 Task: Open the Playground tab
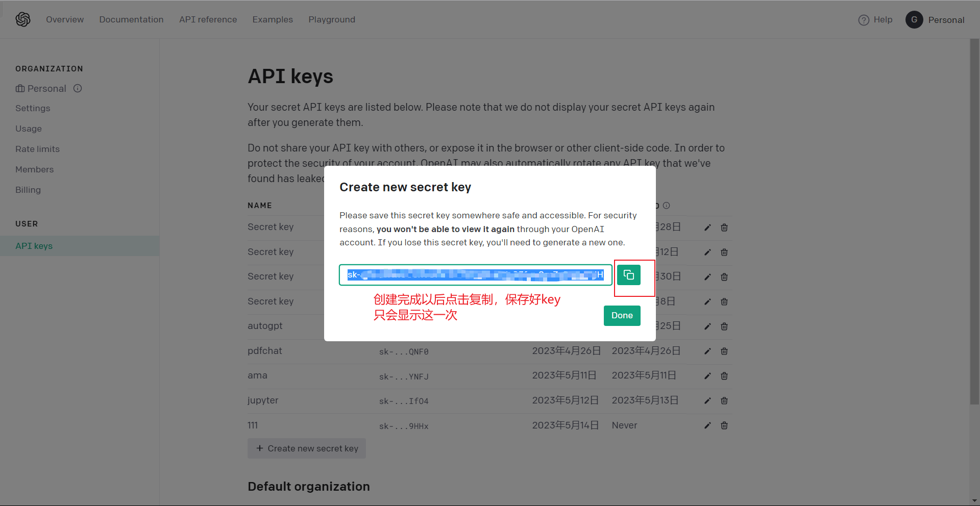[332, 19]
